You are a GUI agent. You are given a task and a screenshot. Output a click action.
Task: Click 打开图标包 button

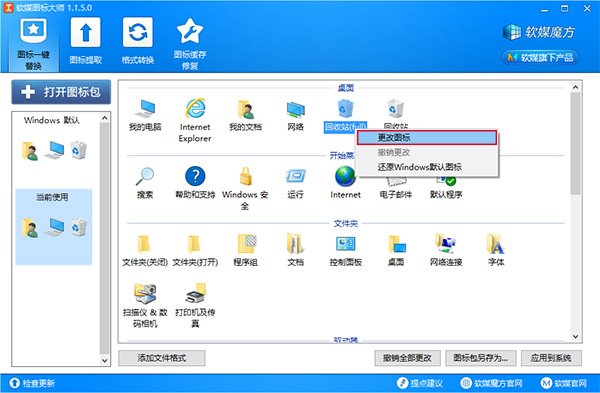click(61, 92)
